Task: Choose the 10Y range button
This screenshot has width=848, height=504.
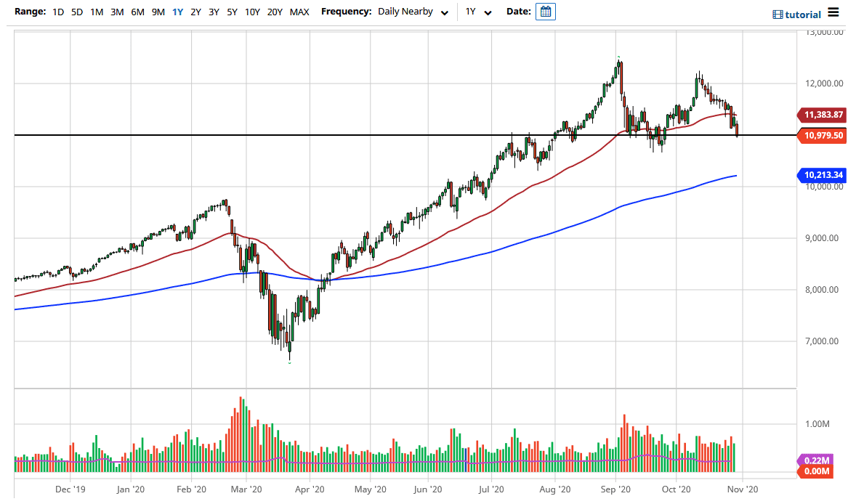Action: coord(252,12)
